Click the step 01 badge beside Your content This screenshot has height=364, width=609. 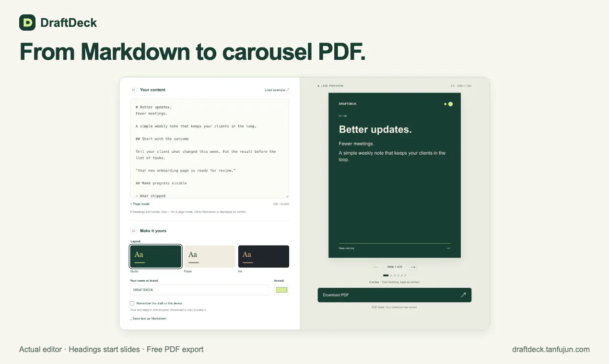point(133,90)
